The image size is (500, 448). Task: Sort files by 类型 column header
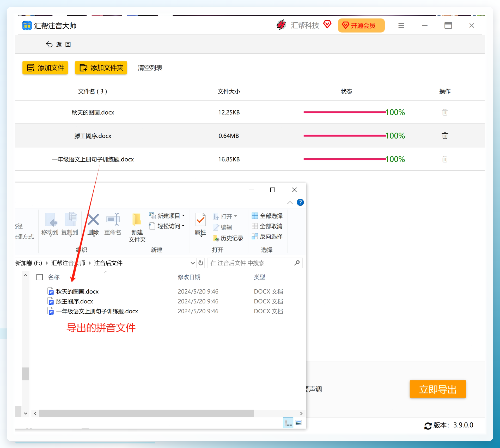[x=260, y=277]
